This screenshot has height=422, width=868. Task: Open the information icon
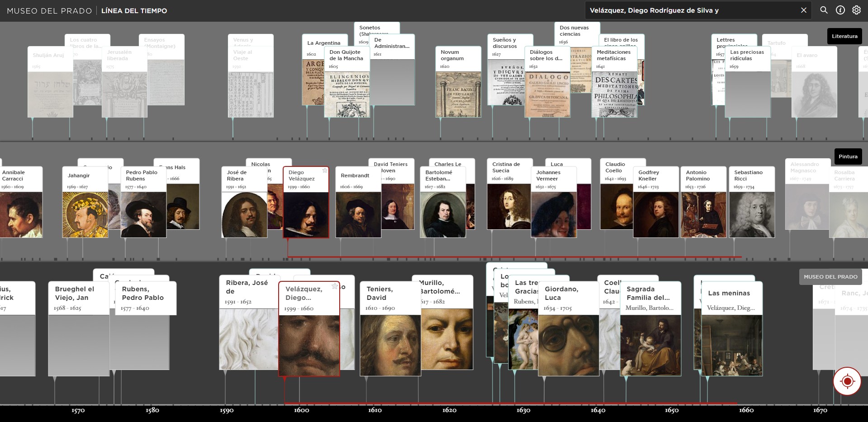click(840, 10)
